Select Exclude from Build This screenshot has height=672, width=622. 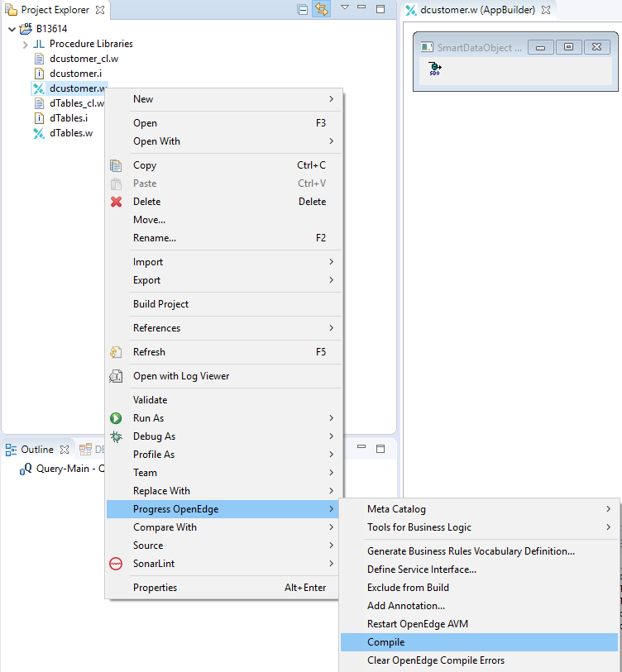[480, 587]
